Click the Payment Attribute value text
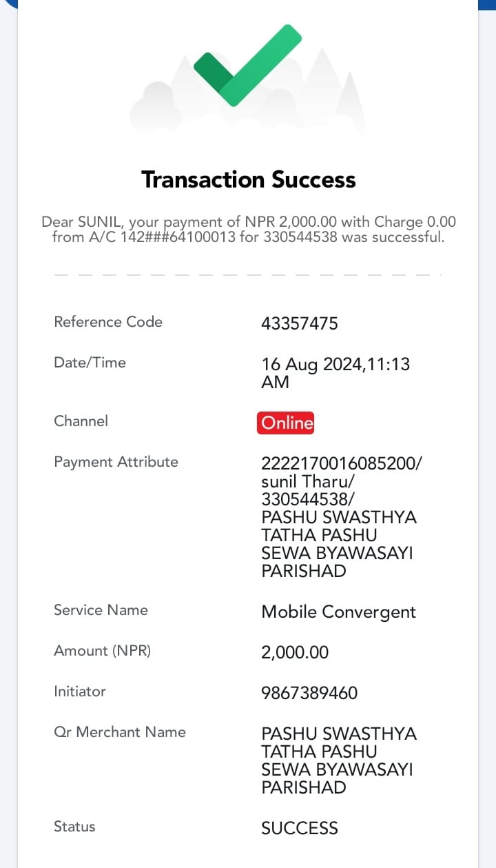Viewport: 496px width, 868px height. point(342,516)
